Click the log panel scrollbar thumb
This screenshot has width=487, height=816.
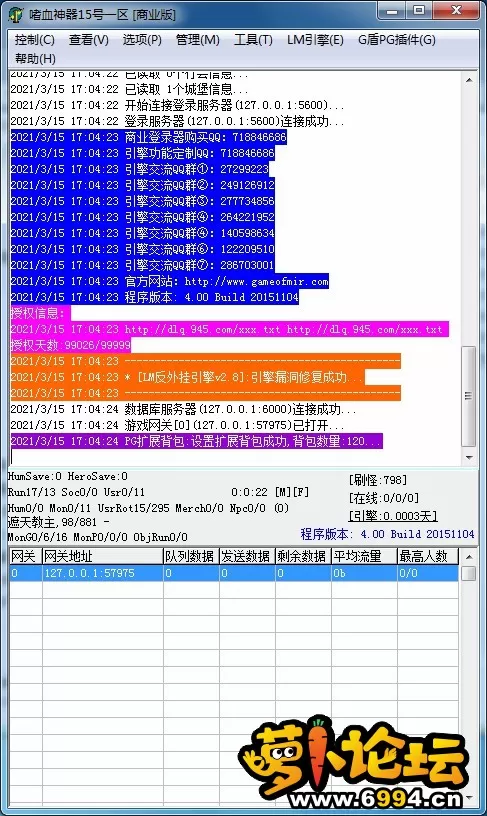469,396
